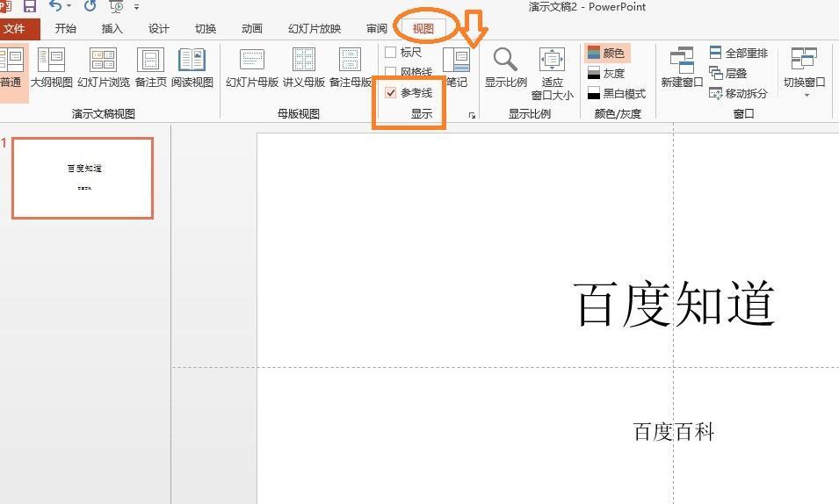Open 切换窗口 switch windows dropdown
The height and width of the screenshot is (504, 839).
804,71
